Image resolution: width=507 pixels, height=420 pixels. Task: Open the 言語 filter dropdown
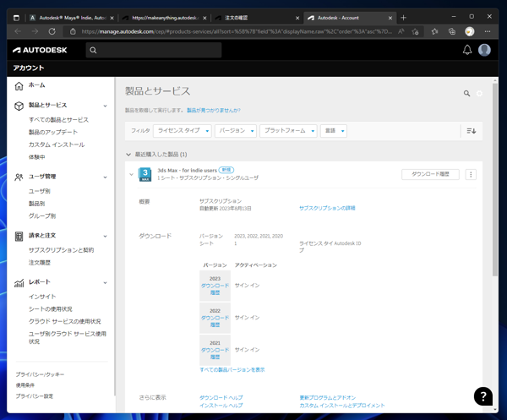coord(334,131)
